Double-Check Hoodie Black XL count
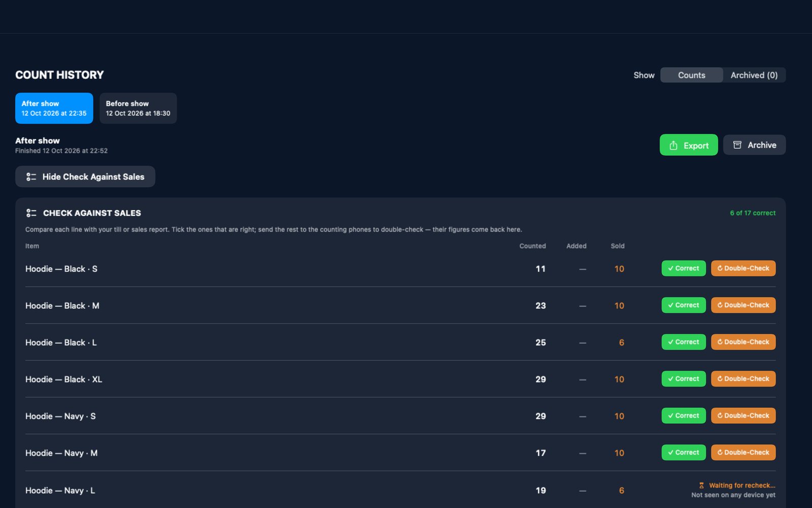 pos(743,379)
